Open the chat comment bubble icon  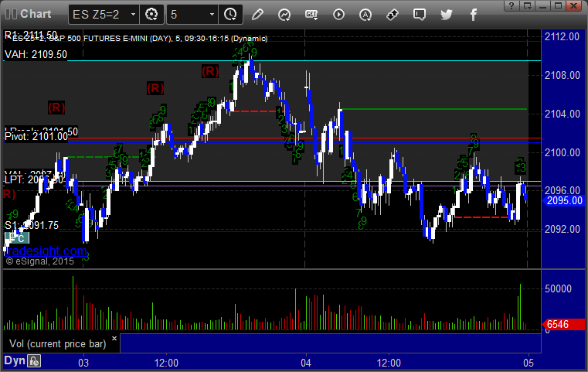coord(420,15)
